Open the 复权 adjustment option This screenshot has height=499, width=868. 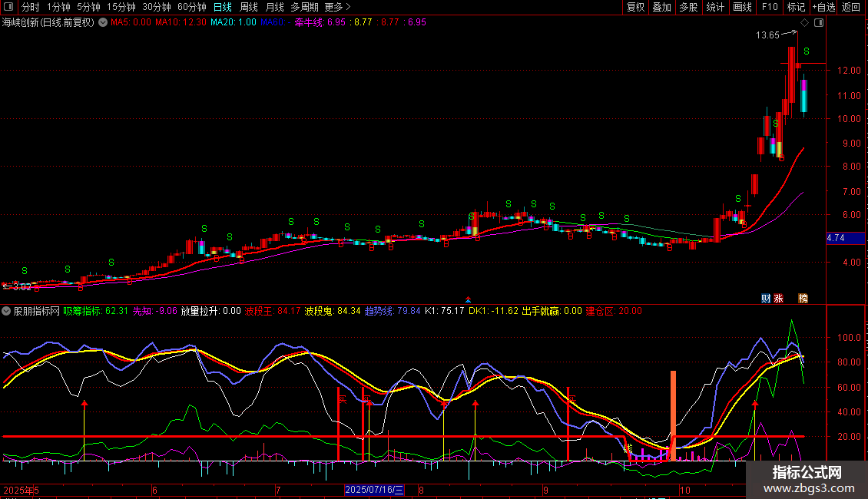coord(635,7)
